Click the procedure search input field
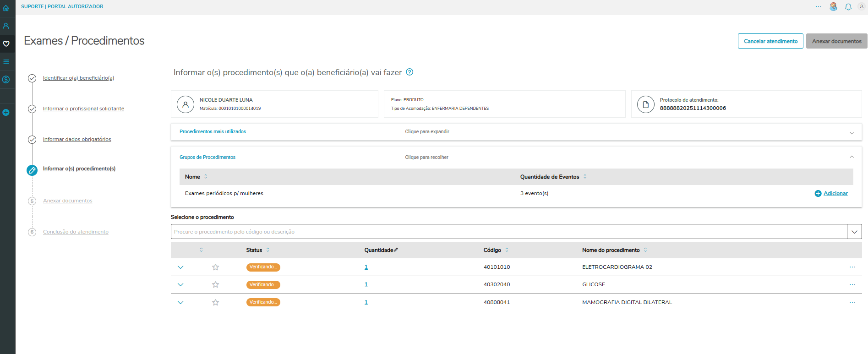This screenshot has height=354, width=868. (x=508, y=232)
